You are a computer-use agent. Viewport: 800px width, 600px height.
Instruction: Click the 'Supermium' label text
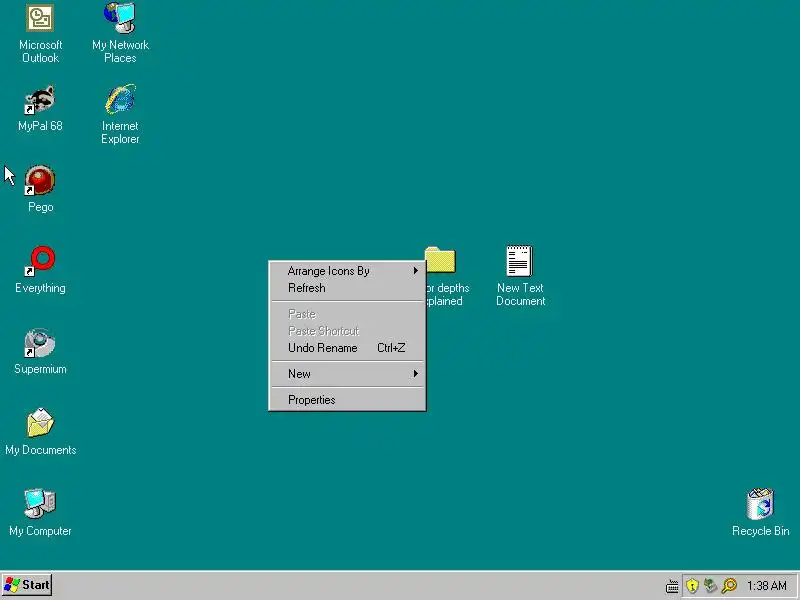[40, 369]
